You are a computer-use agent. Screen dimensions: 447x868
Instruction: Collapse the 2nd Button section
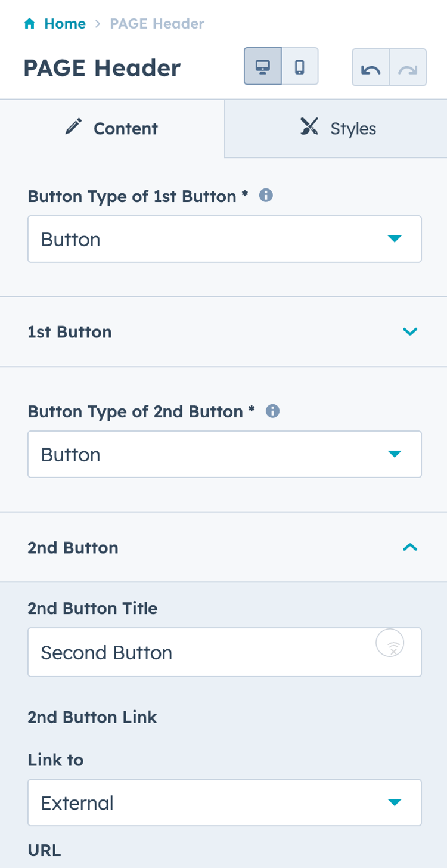[410, 547]
